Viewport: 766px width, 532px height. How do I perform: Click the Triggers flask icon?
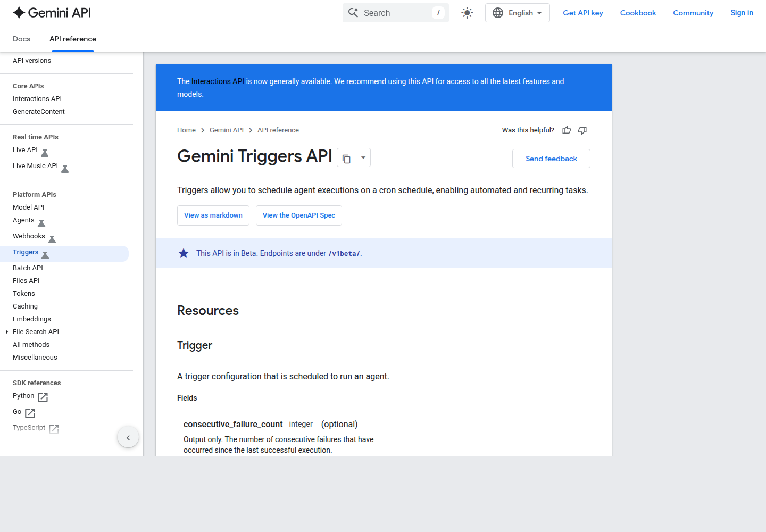tap(45, 255)
